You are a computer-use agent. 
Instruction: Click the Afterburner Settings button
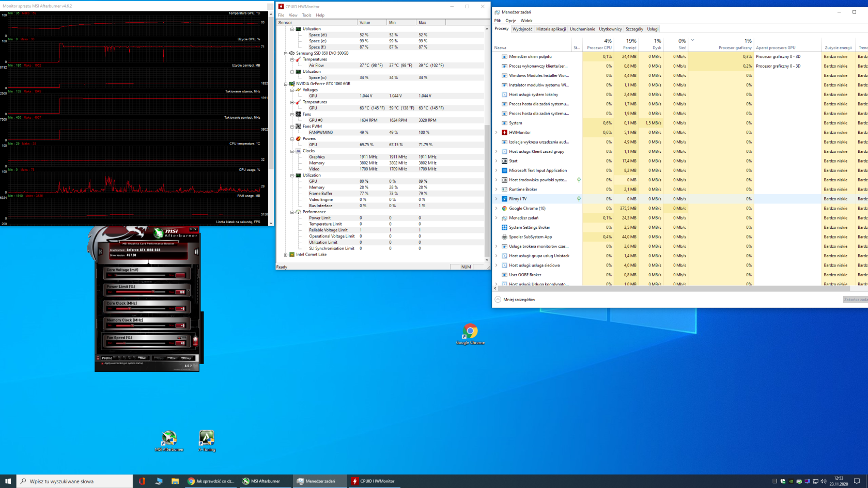[x=187, y=358]
